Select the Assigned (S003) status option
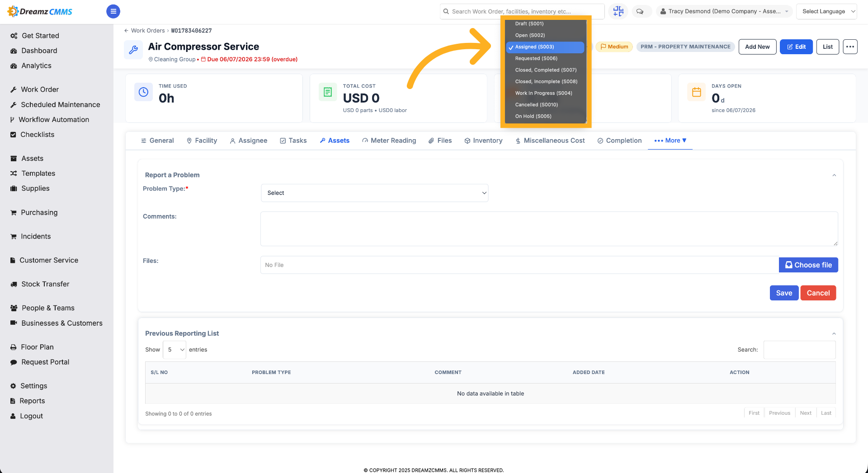 click(545, 47)
